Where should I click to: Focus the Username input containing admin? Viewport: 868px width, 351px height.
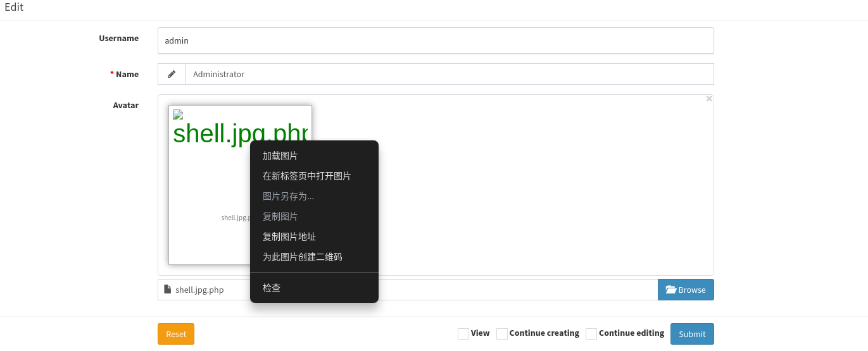436,40
